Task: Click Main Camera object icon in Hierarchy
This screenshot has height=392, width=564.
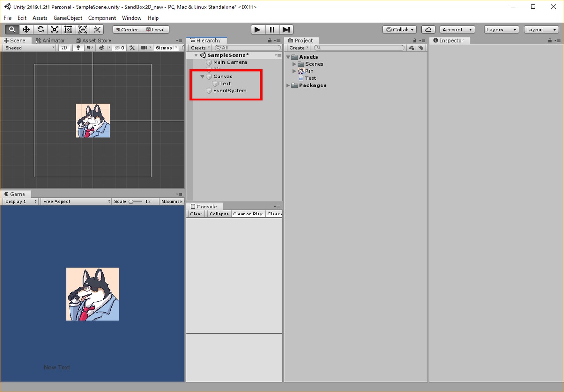Action: pos(209,62)
